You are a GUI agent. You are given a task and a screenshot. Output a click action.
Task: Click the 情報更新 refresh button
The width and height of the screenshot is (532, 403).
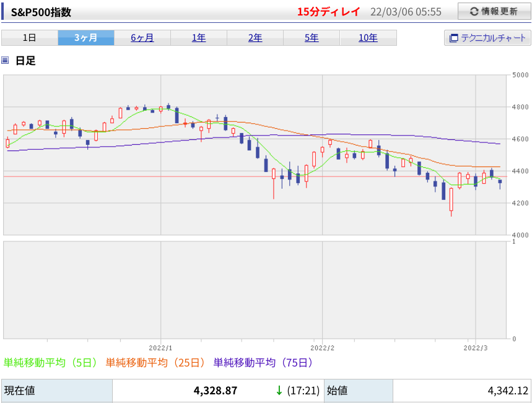(x=494, y=11)
